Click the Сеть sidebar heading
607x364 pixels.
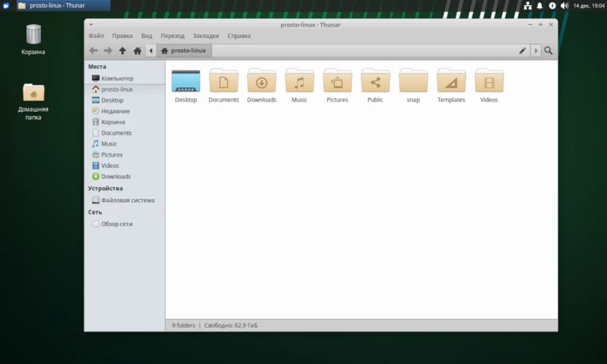[95, 212]
